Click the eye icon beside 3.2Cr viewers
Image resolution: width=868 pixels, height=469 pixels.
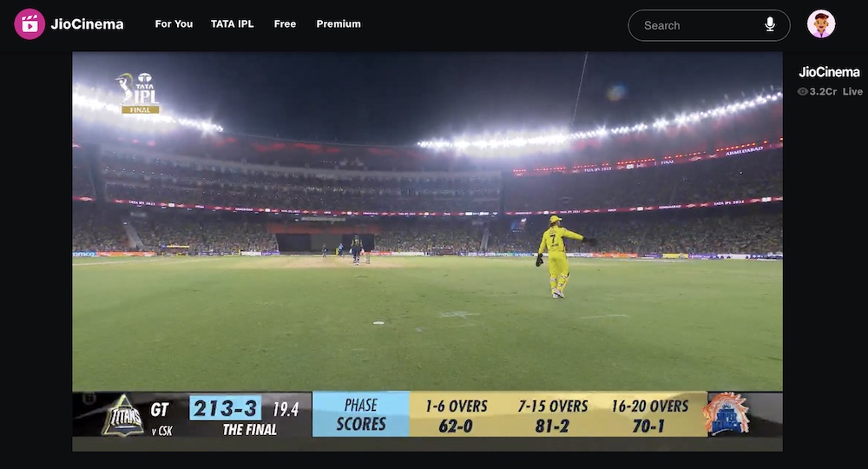coord(802,92)
